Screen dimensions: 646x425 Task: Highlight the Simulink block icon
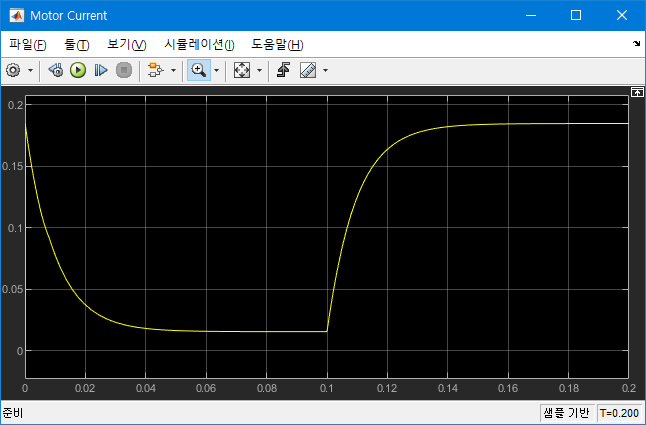[156, 70]
